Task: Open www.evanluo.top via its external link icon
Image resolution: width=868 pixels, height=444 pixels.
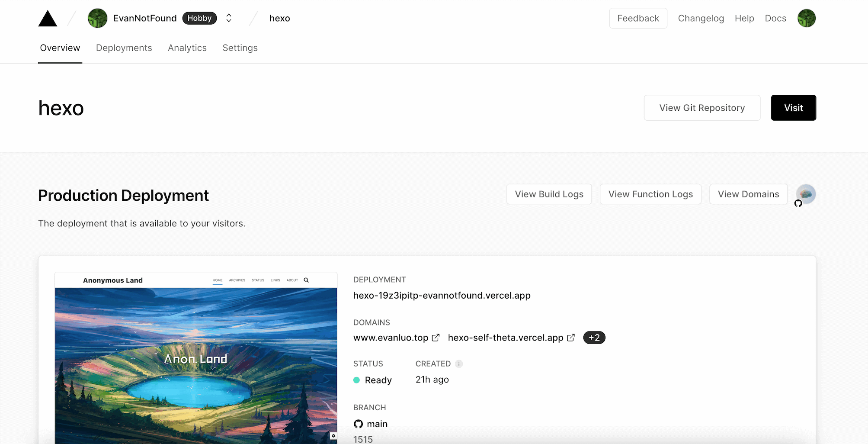Action: pyautogui.click(x=436, y=338)
